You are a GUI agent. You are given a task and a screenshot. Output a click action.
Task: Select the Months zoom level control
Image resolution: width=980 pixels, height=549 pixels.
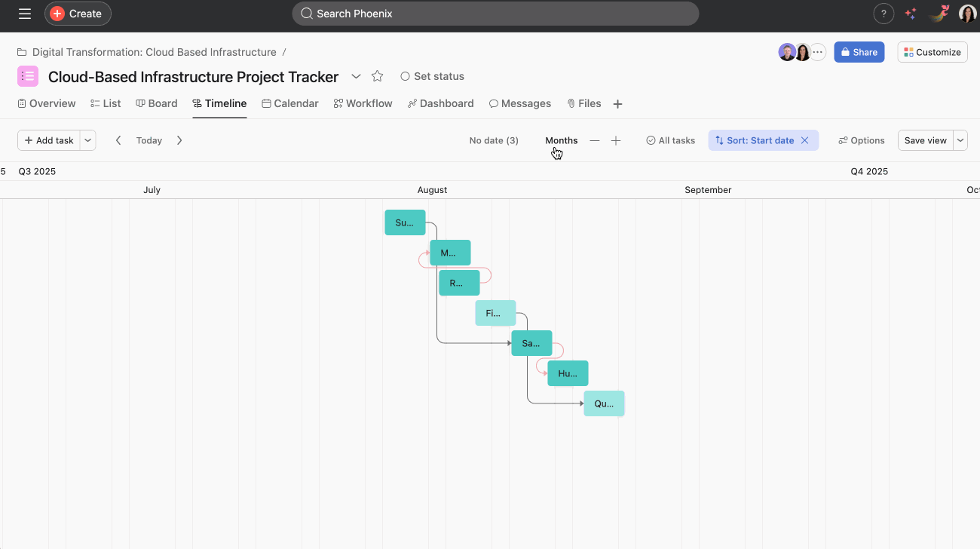(x=561, y=140)
